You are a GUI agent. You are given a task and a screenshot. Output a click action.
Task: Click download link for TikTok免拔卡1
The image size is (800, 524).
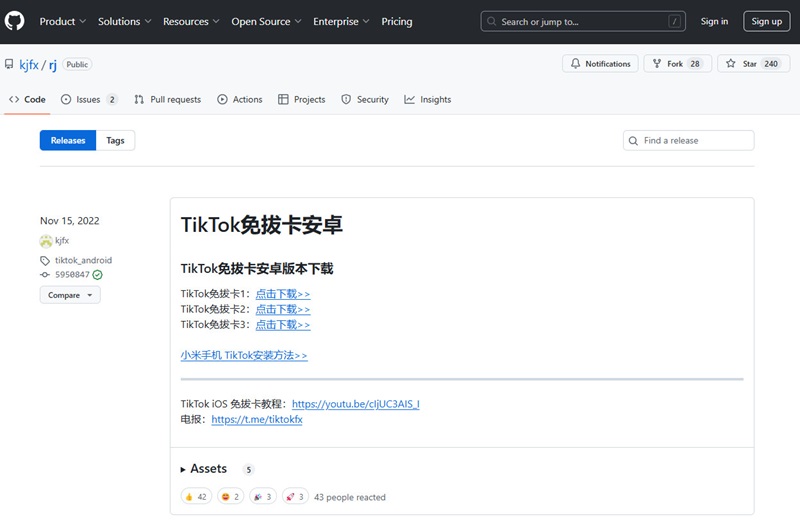[283, 294]
